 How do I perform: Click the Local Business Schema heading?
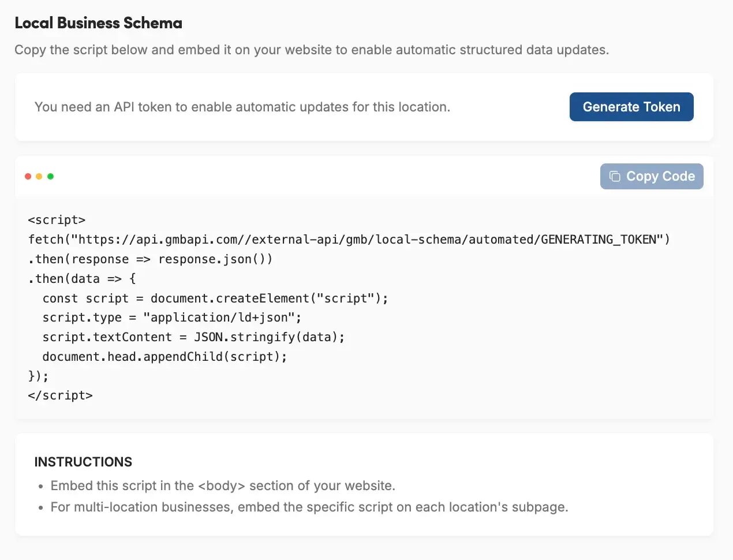[x=98, y=23]
